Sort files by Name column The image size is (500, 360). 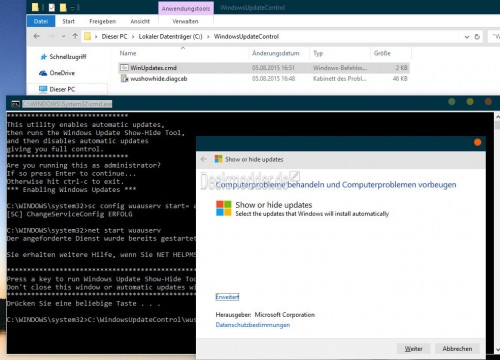128,53
